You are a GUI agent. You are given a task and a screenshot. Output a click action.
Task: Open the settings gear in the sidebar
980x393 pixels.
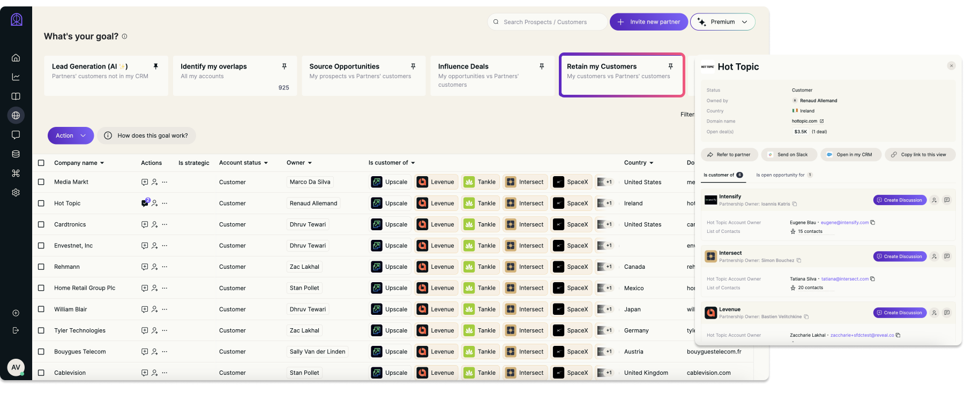click(x=16, y=193)
